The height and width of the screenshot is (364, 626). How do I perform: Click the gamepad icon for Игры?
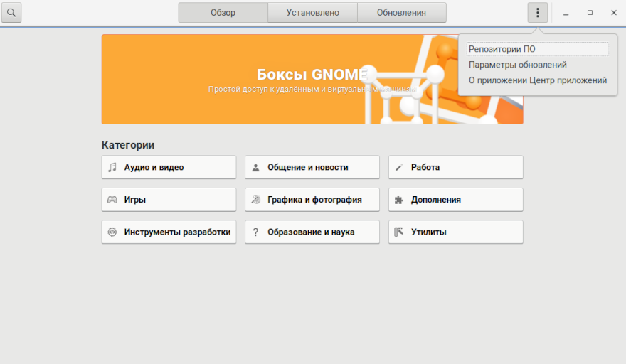112,200
